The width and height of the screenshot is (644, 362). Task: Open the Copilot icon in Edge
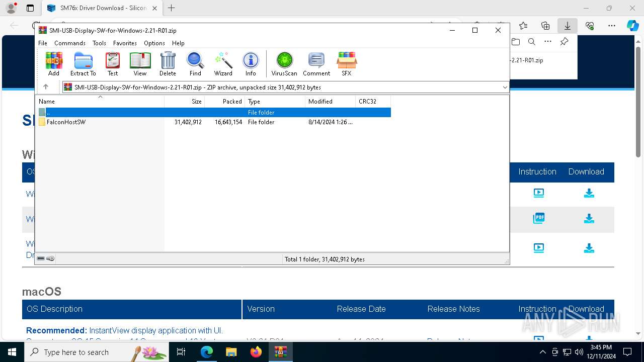(x=633, y=25)
